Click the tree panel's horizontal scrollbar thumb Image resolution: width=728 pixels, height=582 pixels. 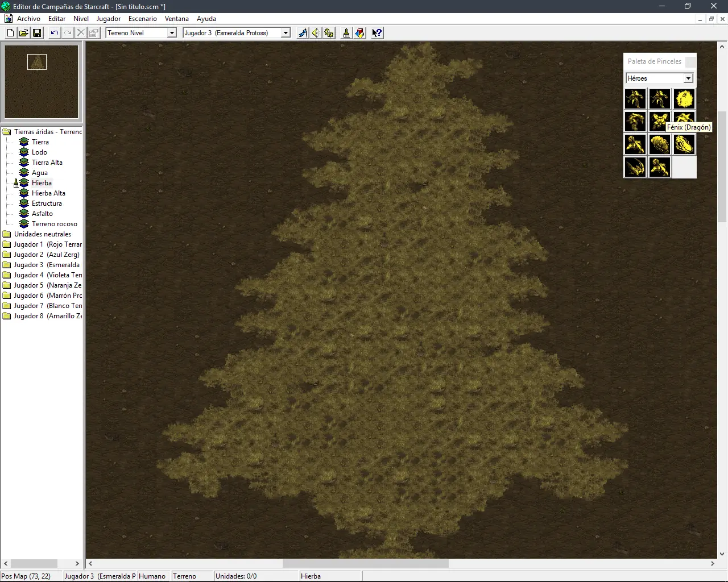(34, 564)
